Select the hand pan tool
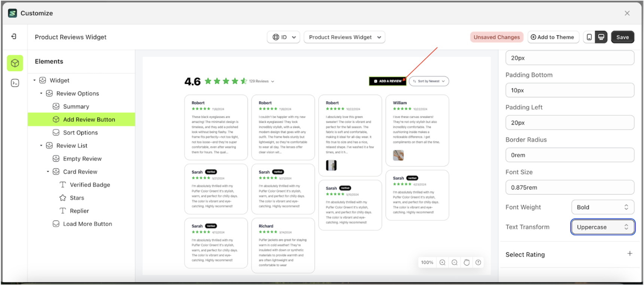Image resolution: width=644 pixels, height=285 pixels. tap(467, 262)
